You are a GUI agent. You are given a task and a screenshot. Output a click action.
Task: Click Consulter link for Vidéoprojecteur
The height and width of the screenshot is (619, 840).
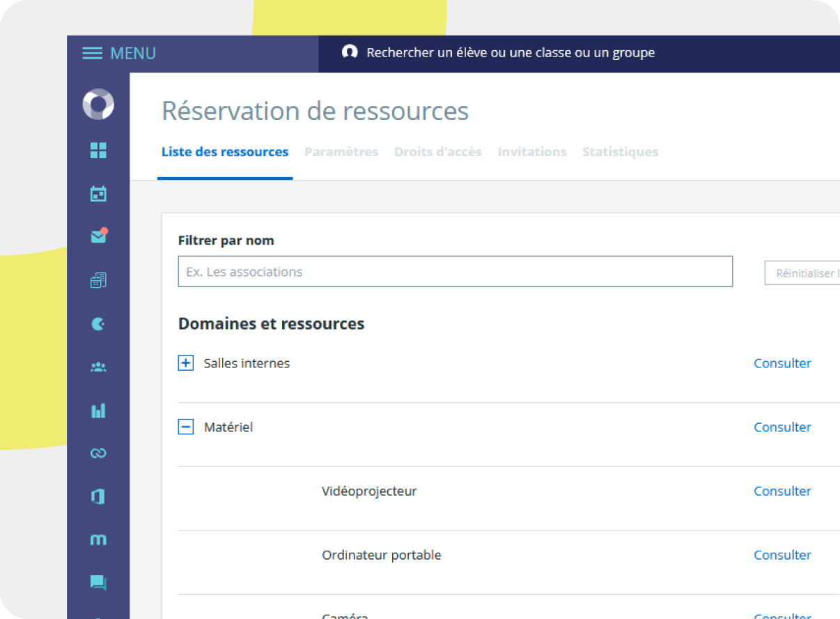pyautogui.click(x=782, y=491)
